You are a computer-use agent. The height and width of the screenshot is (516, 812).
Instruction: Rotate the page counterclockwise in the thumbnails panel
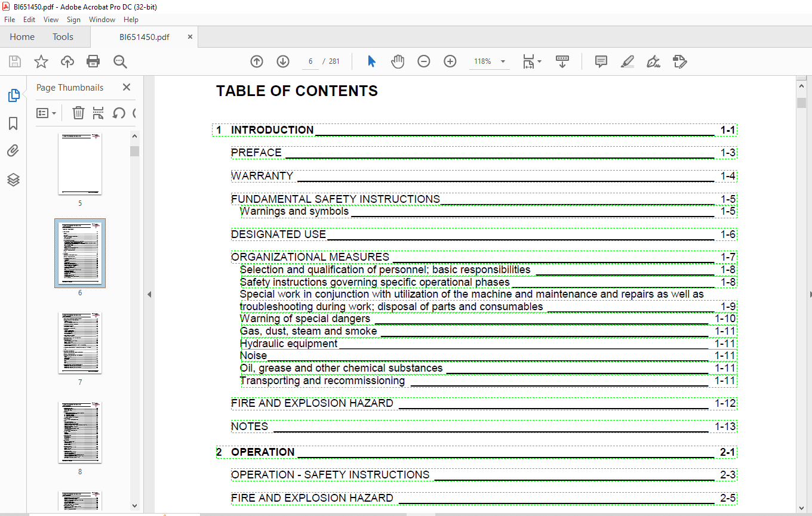click(119, 113)
